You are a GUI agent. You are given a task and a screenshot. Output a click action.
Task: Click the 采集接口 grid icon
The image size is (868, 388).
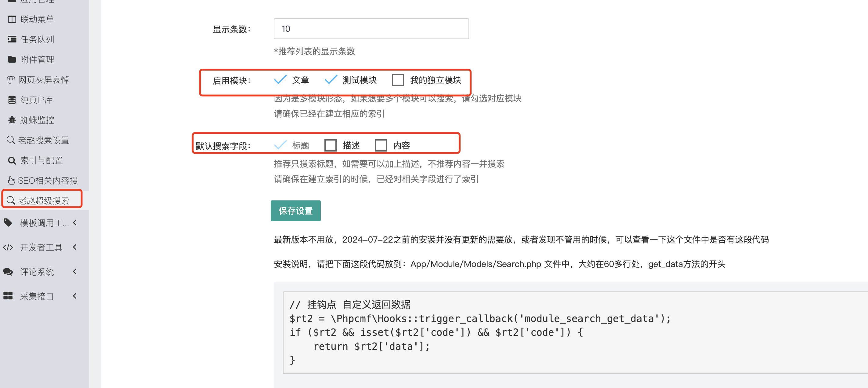click(x=8, y=296)
